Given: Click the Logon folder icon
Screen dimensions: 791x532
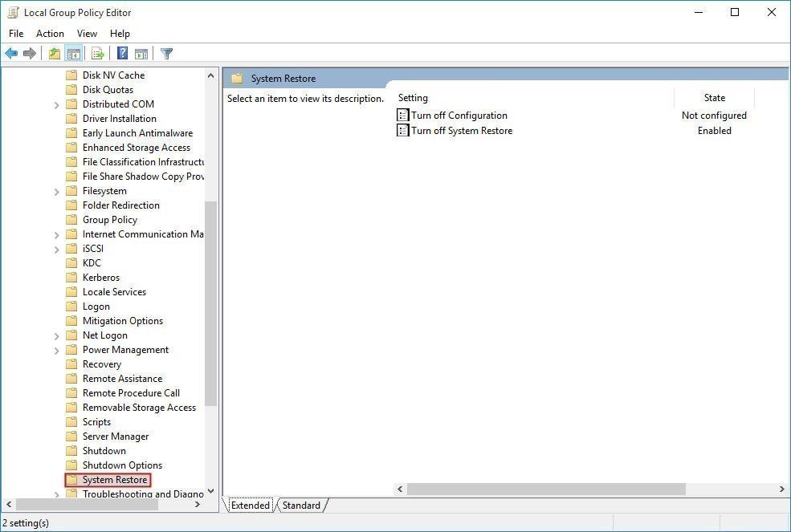Looking at the screenshot, I should pos(71,307).
